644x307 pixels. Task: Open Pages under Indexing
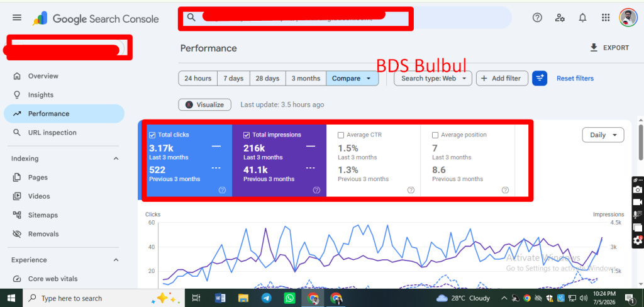(x=64, y=177)
